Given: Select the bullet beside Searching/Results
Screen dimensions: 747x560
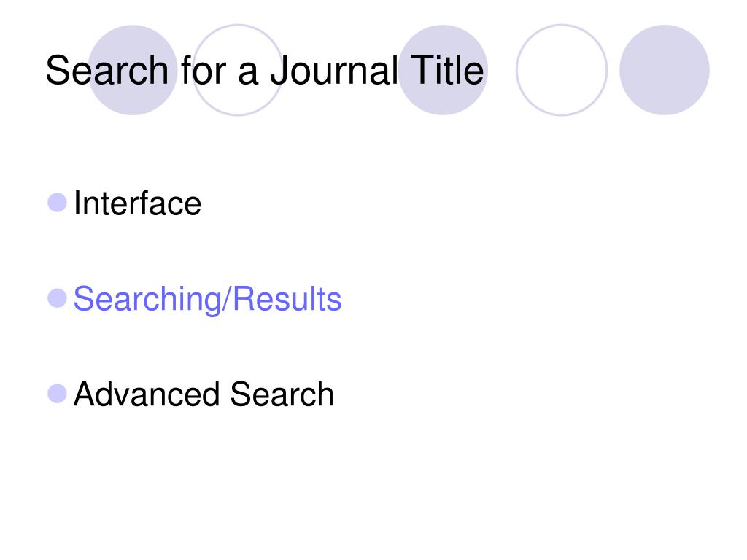Looking at the screenshot, I should point(57,298).
